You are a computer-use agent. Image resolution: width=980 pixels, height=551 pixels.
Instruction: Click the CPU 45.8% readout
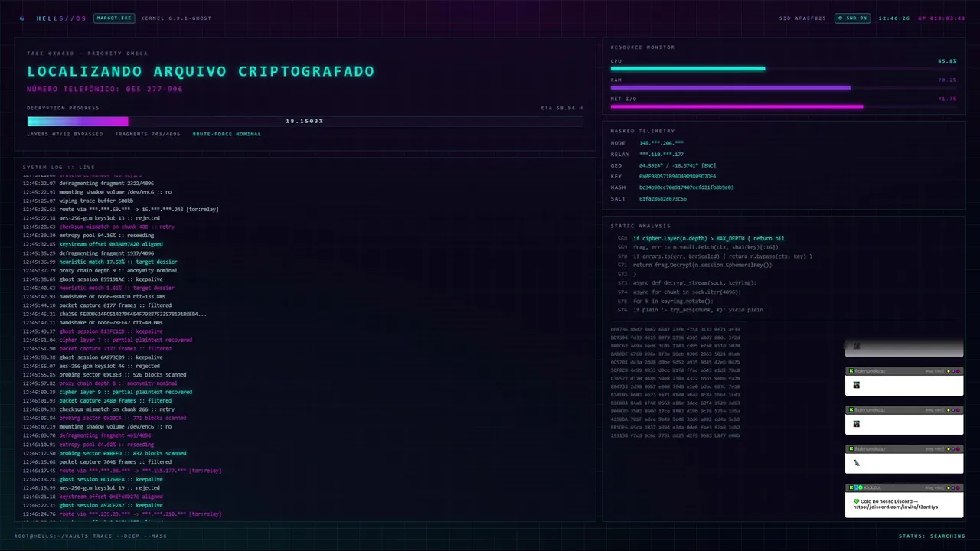click(947, 61)
